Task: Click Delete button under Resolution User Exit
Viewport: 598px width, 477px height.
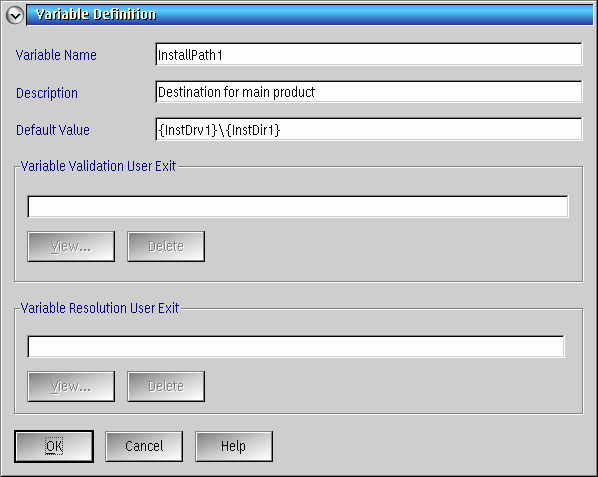Action: [166, 386]
